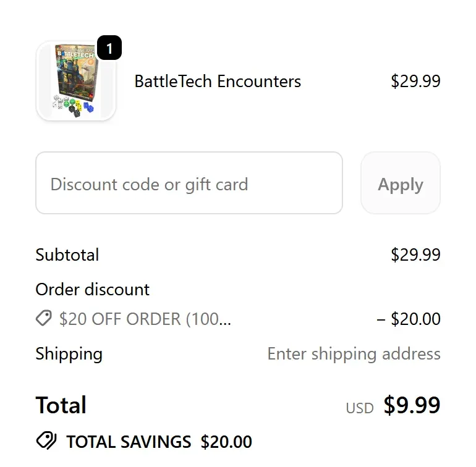Click the $9.99 total price

pyautogui.click(x=412, y=405)
